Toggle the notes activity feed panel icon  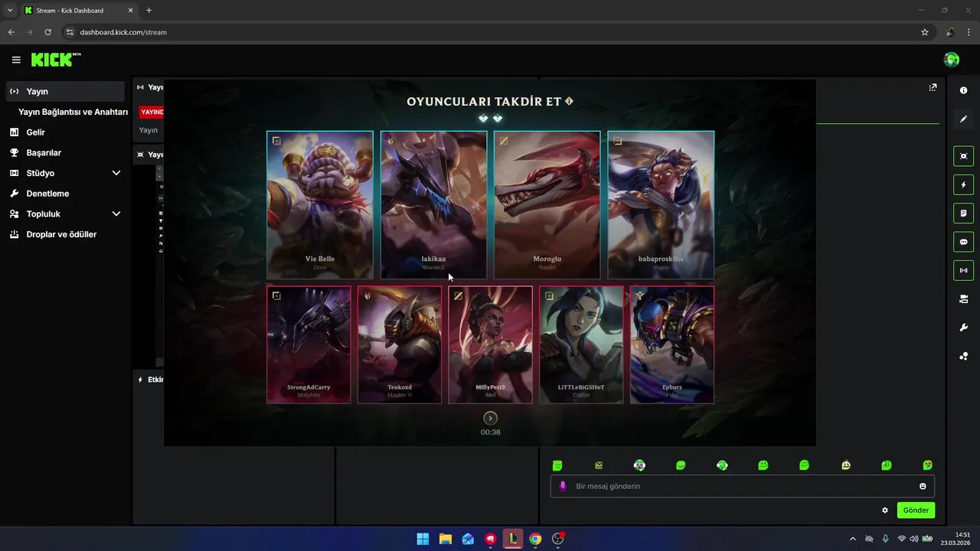coord(963,213)
